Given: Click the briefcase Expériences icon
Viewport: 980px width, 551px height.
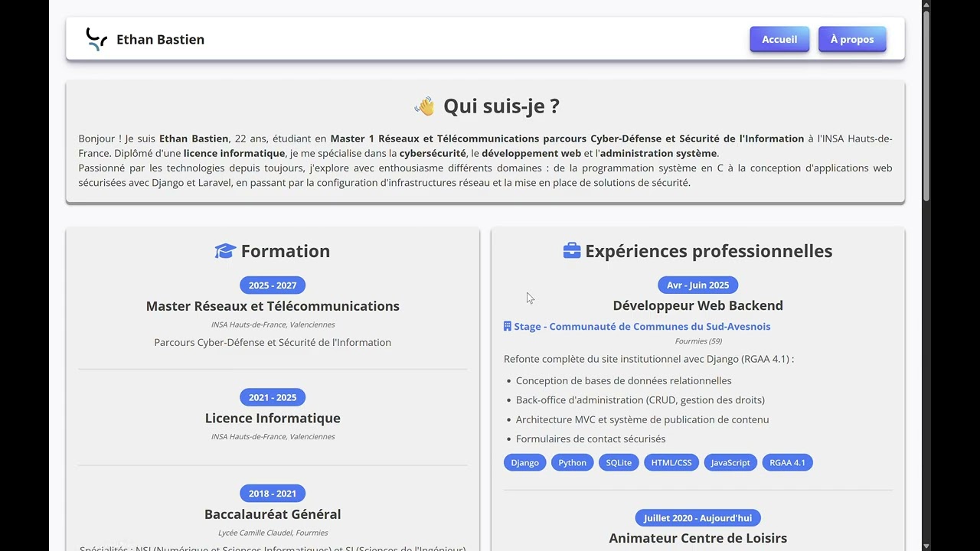Looking at the screenshot, I should (572, 251).
